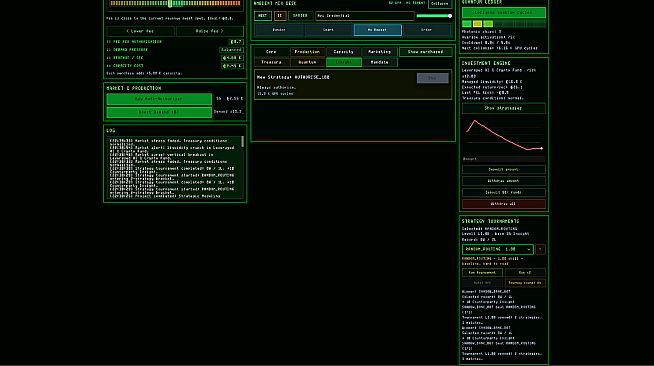Click the second green Market & Production button
This screenshot has height=366, width=654.
pos(159,112)
